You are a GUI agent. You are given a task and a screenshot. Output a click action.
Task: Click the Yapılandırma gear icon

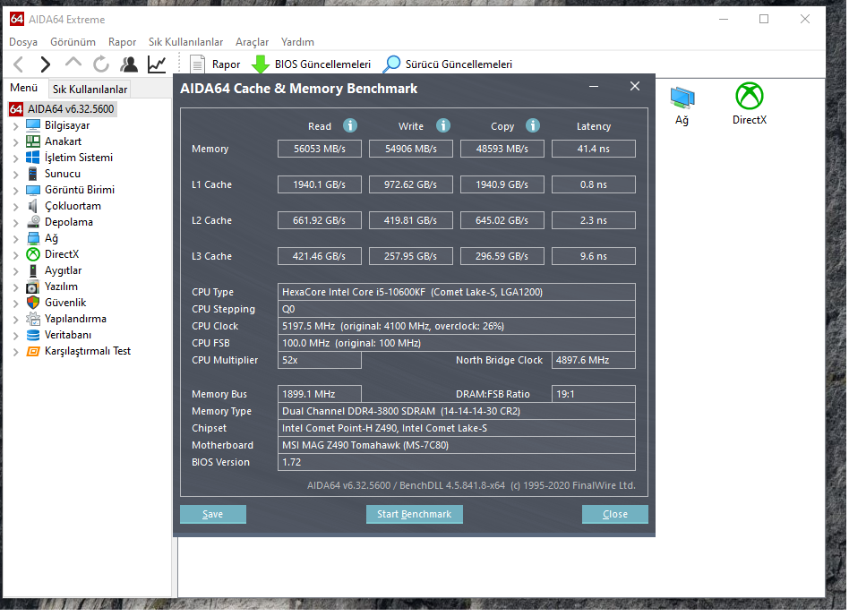point(33,319)
